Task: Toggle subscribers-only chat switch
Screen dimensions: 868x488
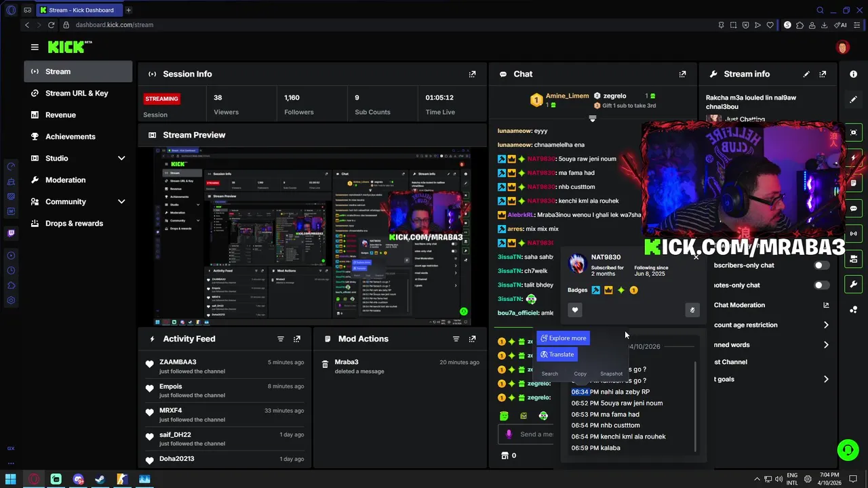Action: (821, 266)
